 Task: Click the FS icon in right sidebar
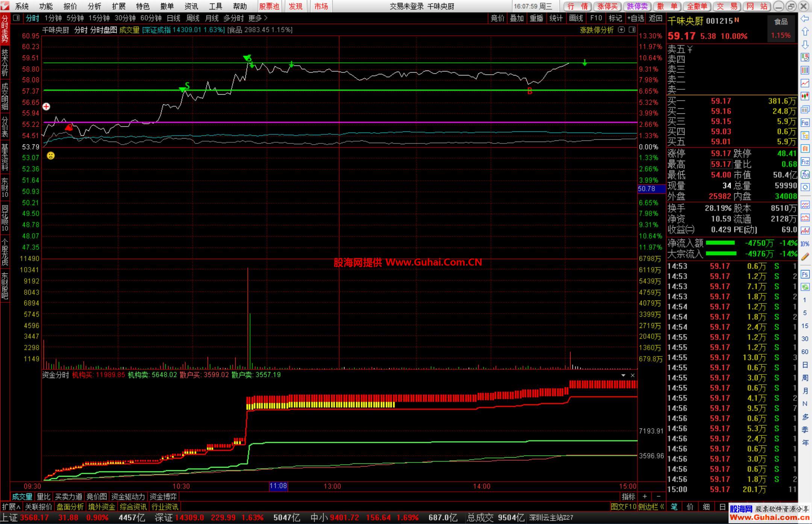point(805,274)
